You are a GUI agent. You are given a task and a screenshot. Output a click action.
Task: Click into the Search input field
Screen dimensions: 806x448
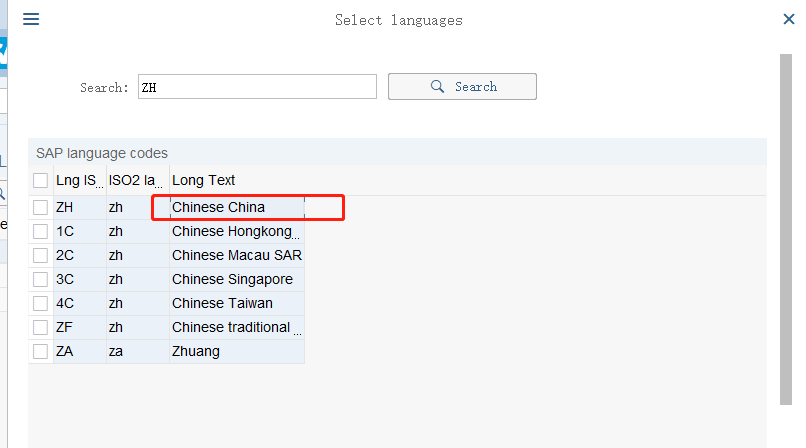tap(256, 87)
